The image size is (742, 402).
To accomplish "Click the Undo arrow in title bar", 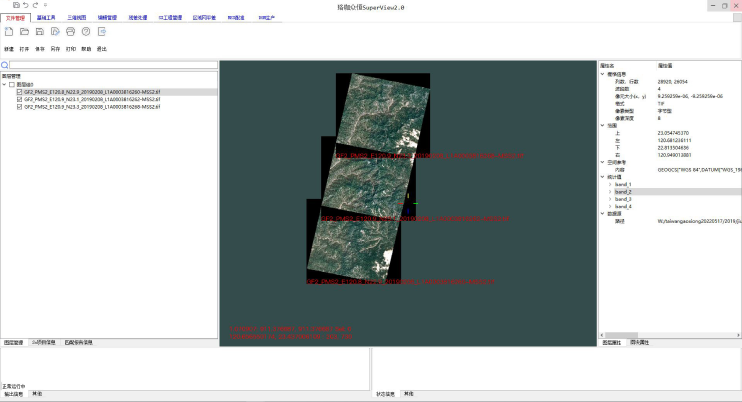I will 26,5.
